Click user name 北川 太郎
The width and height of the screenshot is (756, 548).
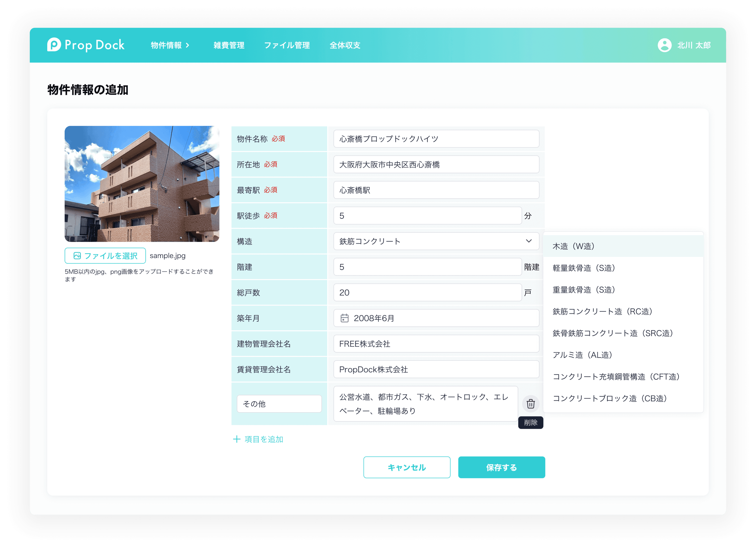click(694, 45)
